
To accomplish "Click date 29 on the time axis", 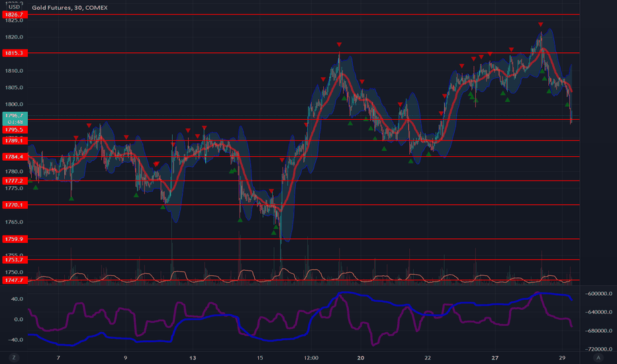I will click(x=562, y=357).
